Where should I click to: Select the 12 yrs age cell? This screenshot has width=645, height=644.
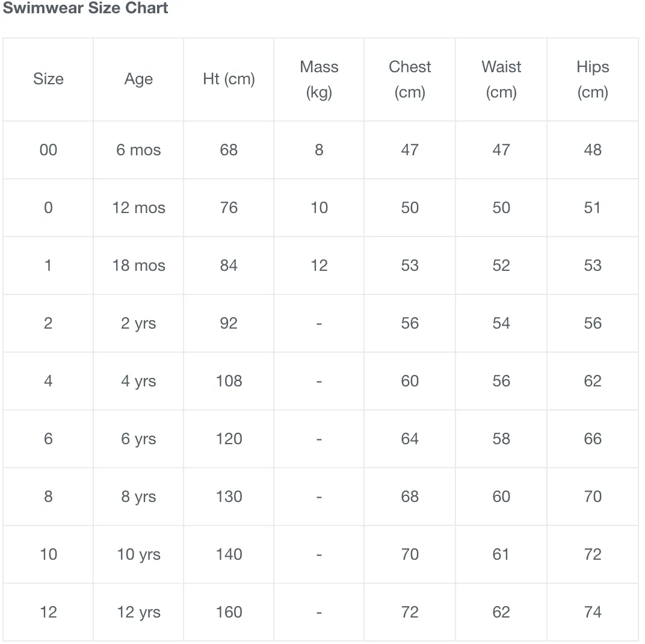coord(138,612)
